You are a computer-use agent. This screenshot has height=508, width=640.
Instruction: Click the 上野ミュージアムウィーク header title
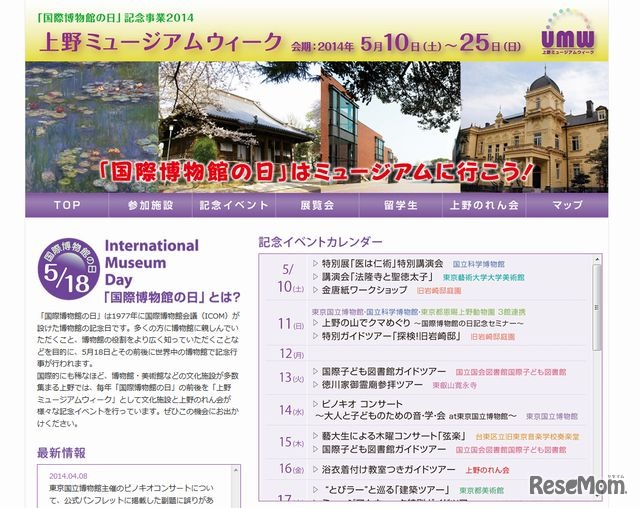(160, 42)
